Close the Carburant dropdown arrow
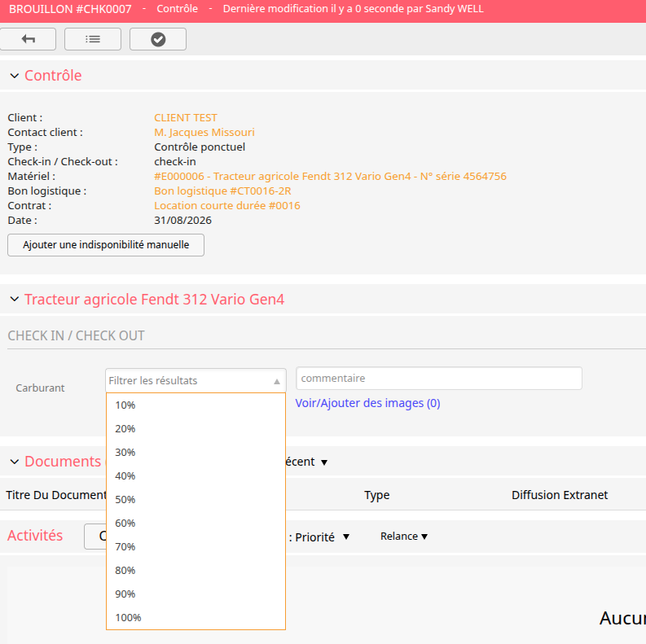This screenshot has height=644, width=646. click(x=277, y=381)
